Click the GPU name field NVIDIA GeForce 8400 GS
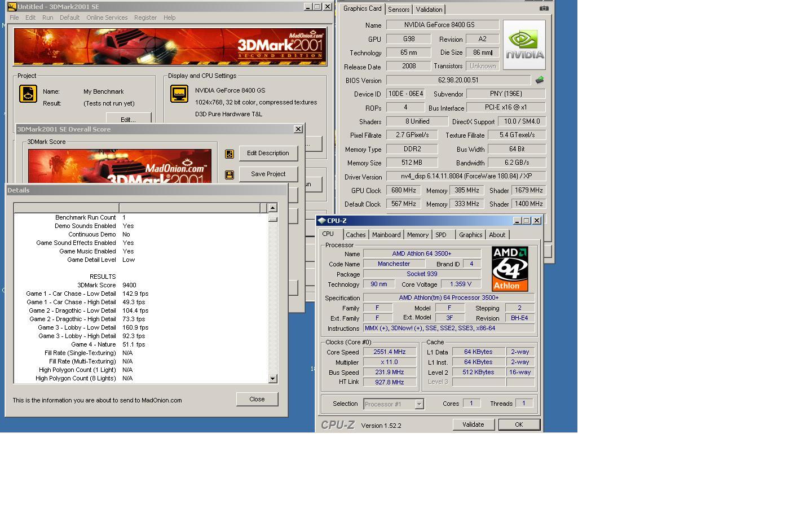The width and height of the screenshot is (812, 508). point(443,25)
